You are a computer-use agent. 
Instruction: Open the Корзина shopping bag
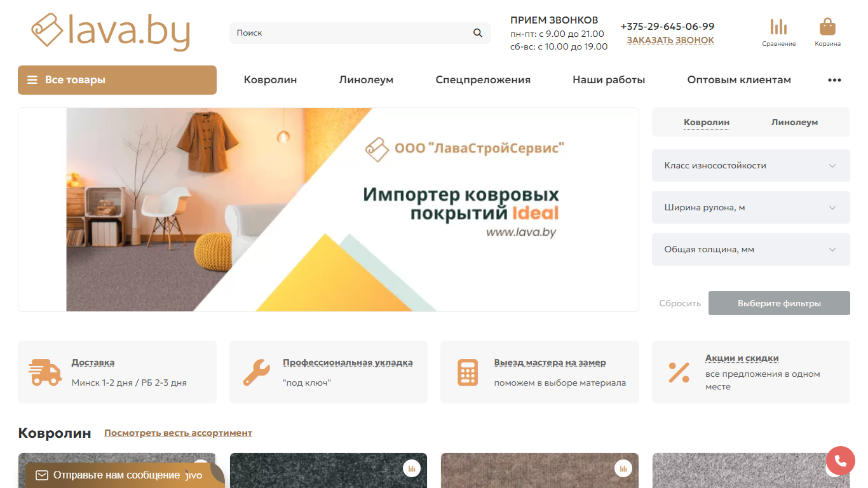[827, 32]
